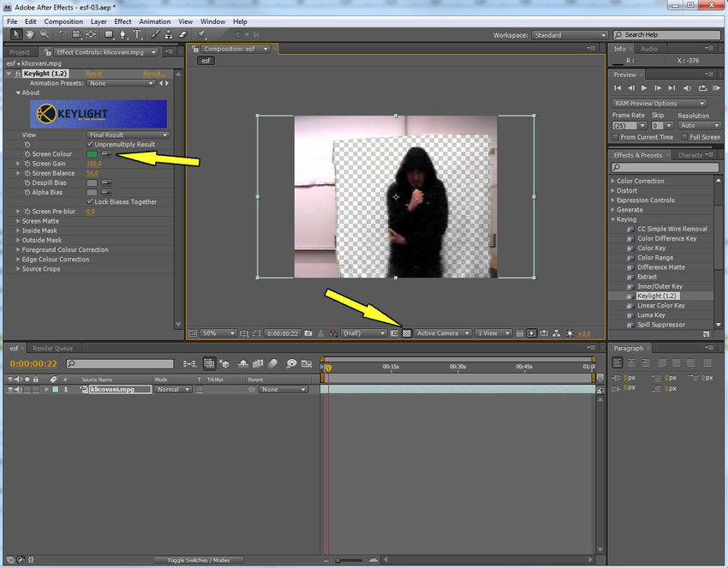
Task: Click the timeline current time 0:00:00:22
Action: coord(33,363)
